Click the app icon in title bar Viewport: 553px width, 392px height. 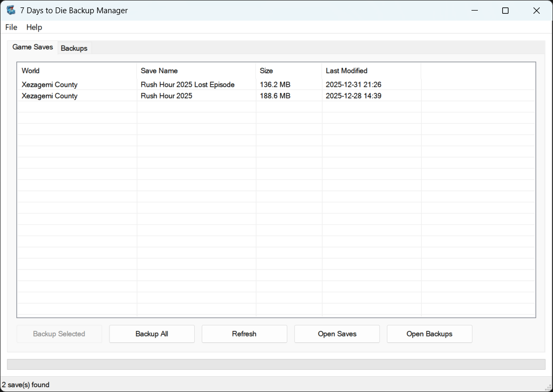pyautogui.click(x=11, y=11)
